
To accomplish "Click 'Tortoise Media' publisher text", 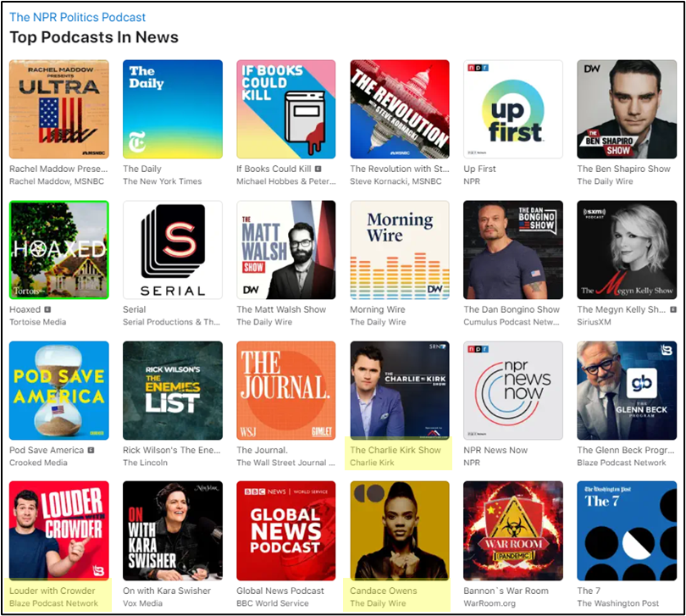I will click(37, 322).
